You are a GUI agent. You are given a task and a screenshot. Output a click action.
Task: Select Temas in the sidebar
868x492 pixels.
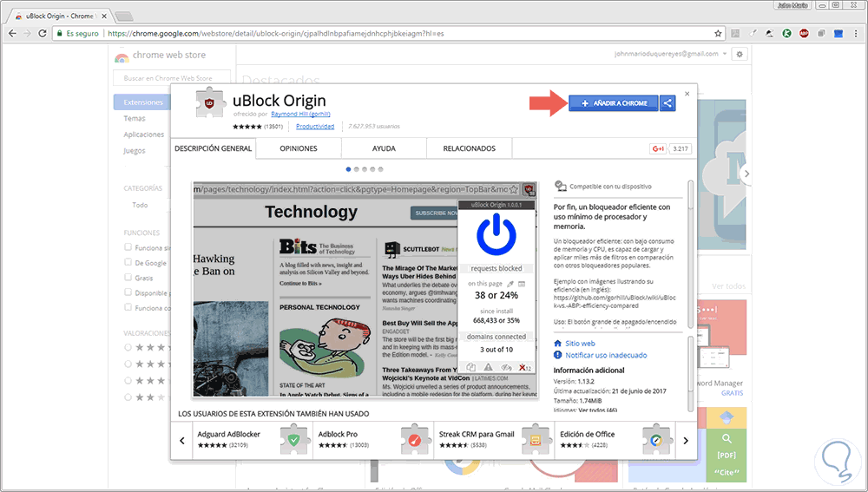135,118
